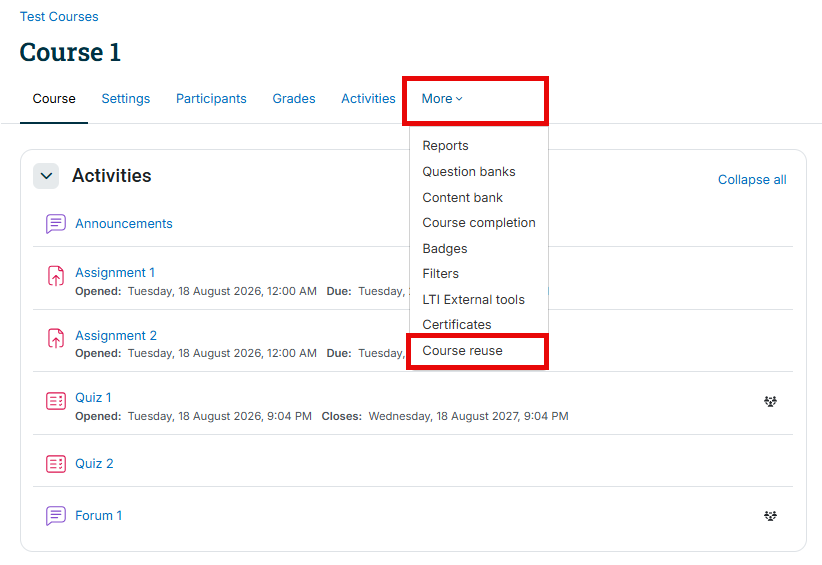Click the Forum 1 speech bubble icon
Image resolution: width=822 pixels, height=565 pixels.
(56, 516)
